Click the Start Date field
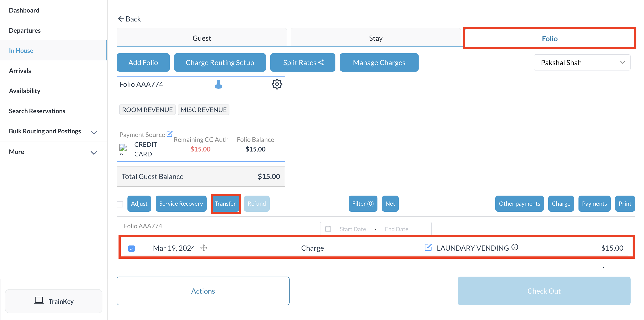The width and height of the screenshot is (644, 320). click(352, 229)
